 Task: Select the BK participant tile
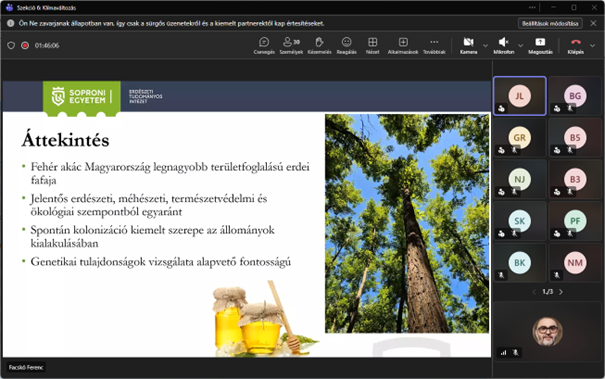click(520, 262)
